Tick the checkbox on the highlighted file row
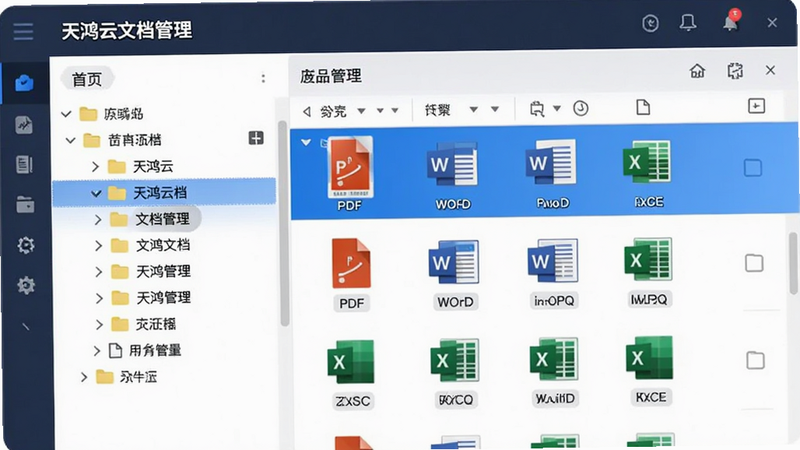 pos(753,168)
